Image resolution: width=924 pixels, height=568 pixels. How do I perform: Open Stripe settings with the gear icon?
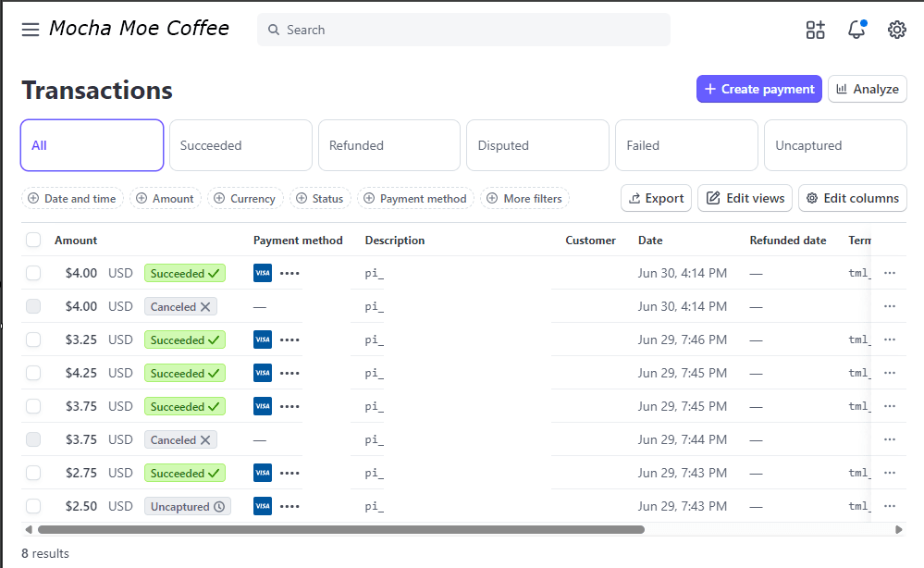[896, 29]
